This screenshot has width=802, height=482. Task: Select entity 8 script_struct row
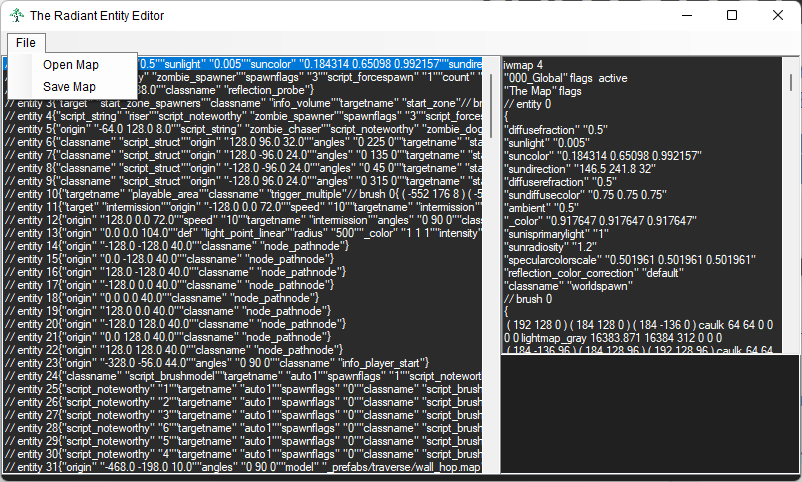[x=243, y=168]
